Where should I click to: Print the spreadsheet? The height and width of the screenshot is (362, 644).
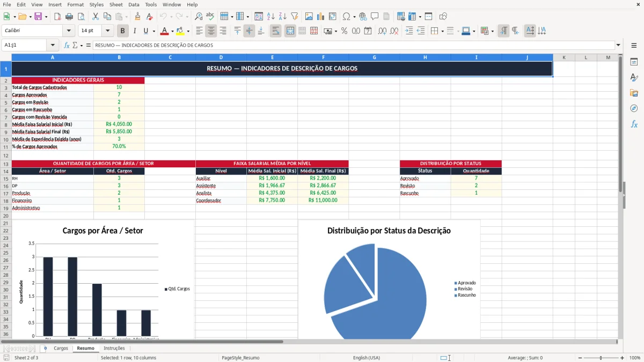click(69, 17)
